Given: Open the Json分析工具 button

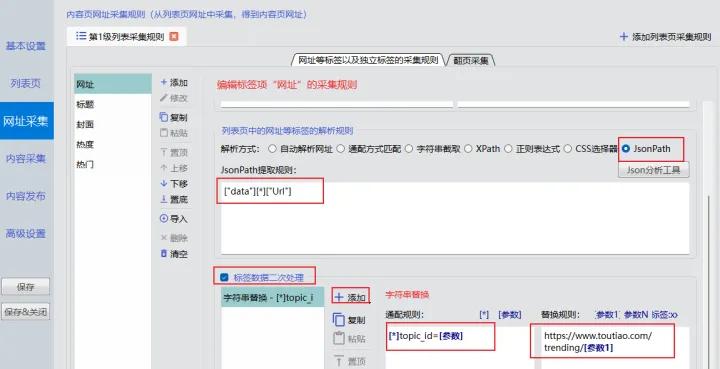Looking at the screenshot, I should (653, 170).
